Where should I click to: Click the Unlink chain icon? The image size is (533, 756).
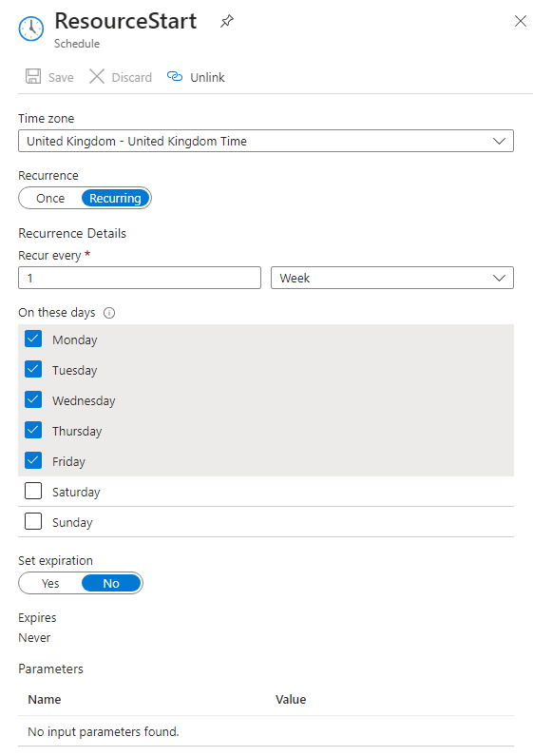[x=175, y=77]
